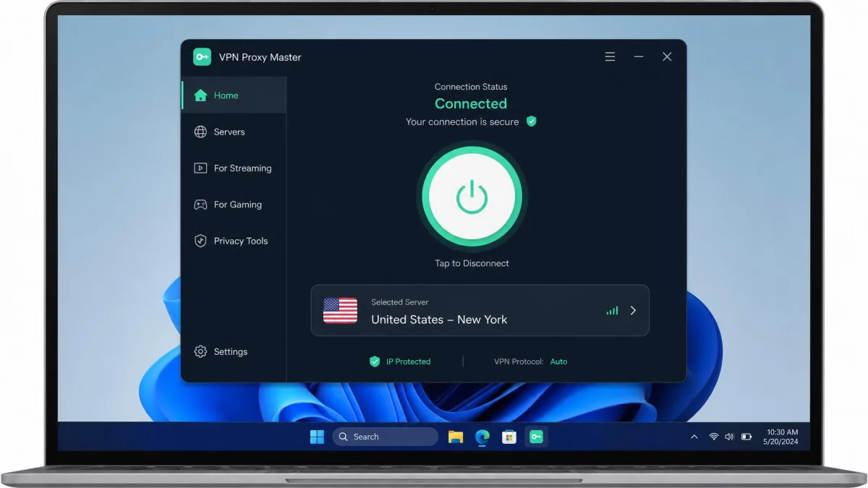This screenshot has height=488, width=868.
Task: Click the secure connection shield checkmark
Action: [x=532, y=121]
